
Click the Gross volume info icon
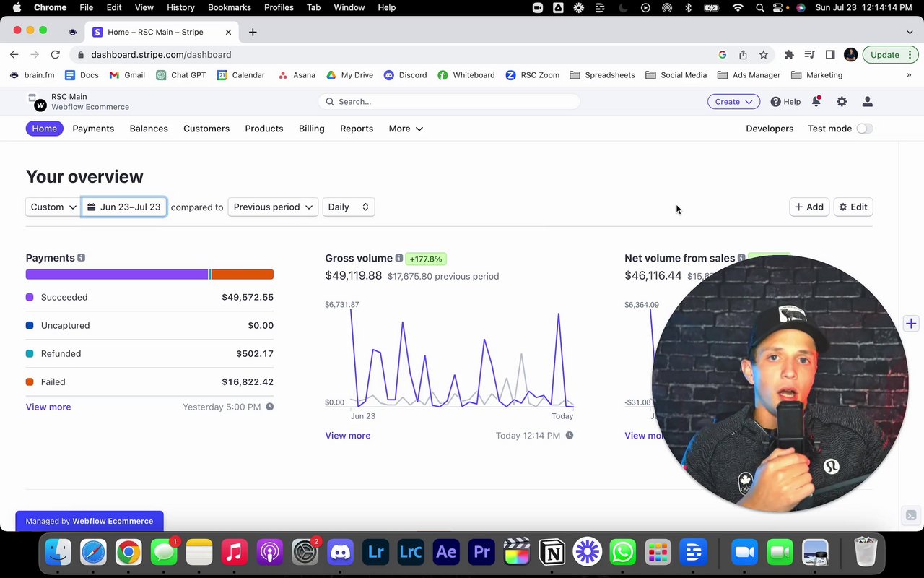tap(398, 258)
